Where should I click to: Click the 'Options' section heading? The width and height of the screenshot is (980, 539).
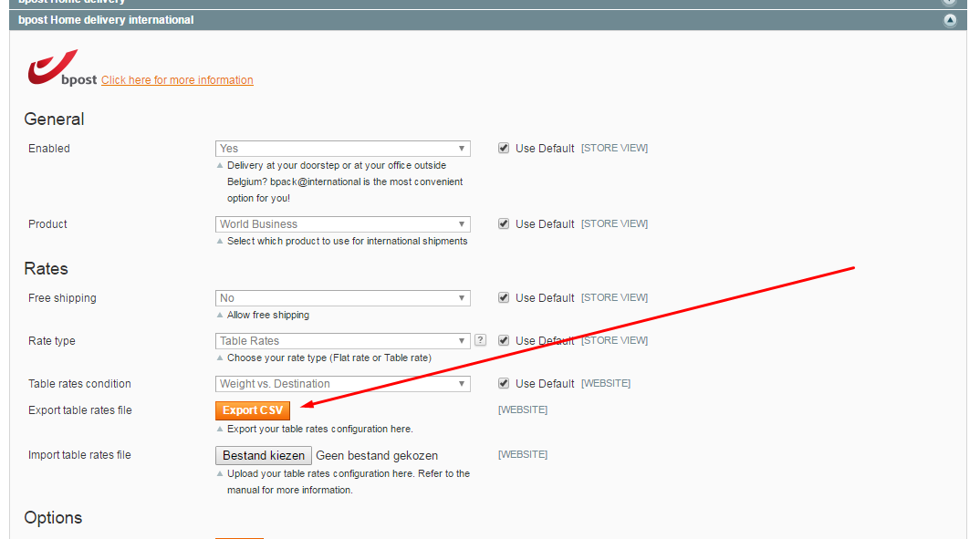tap(53, 518)
